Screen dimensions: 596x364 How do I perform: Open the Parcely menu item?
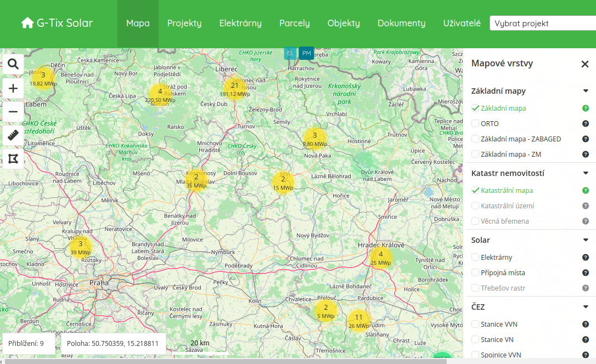point(295,23)
